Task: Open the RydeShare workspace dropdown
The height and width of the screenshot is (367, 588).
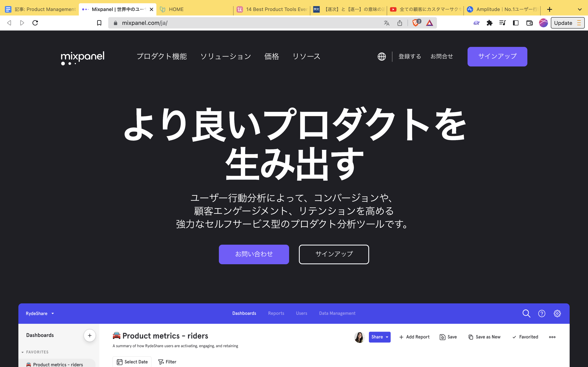Action: (x=40, y=313)
